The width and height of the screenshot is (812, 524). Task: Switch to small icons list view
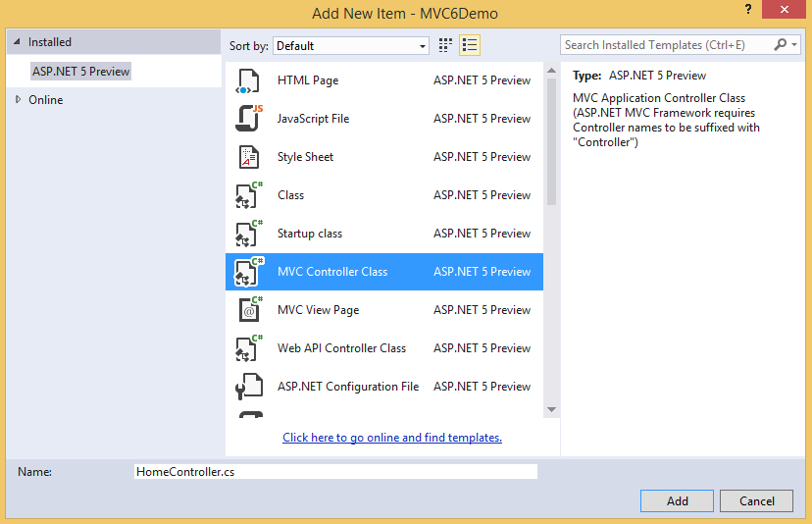(x=470, y=45)
